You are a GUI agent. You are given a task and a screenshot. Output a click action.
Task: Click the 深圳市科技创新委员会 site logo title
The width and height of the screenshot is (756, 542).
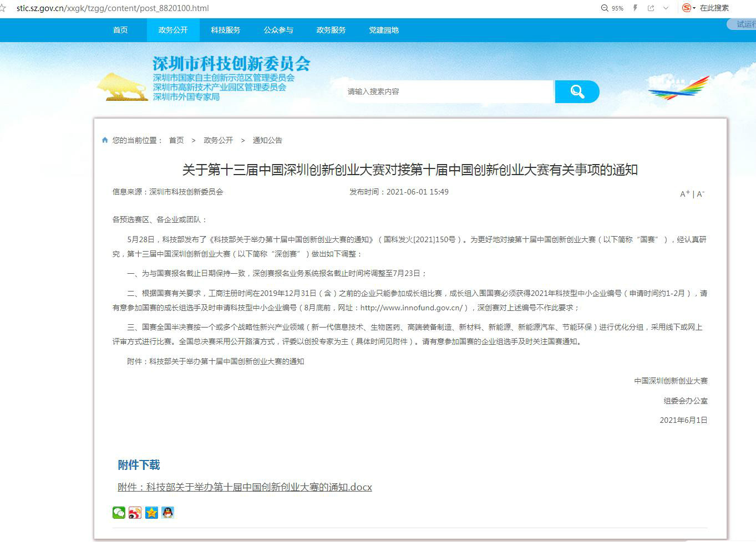pyautogui.click(x=231, y=63)
